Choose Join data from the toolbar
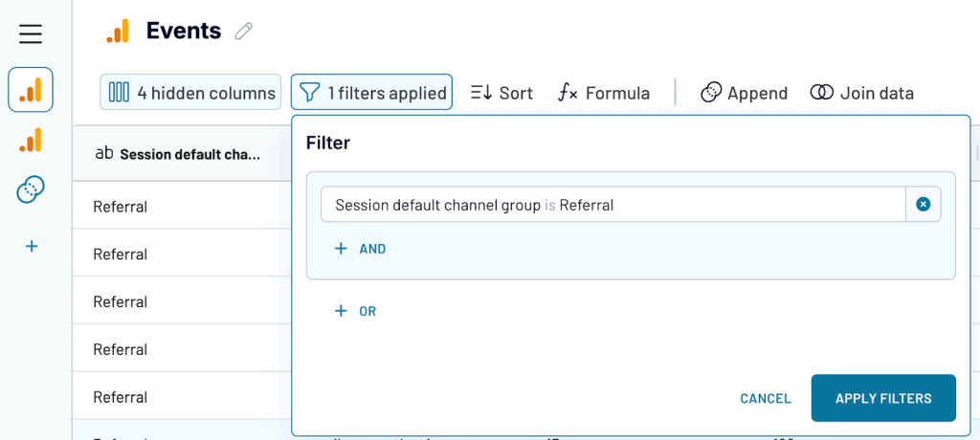 click(x=862, y=93)
